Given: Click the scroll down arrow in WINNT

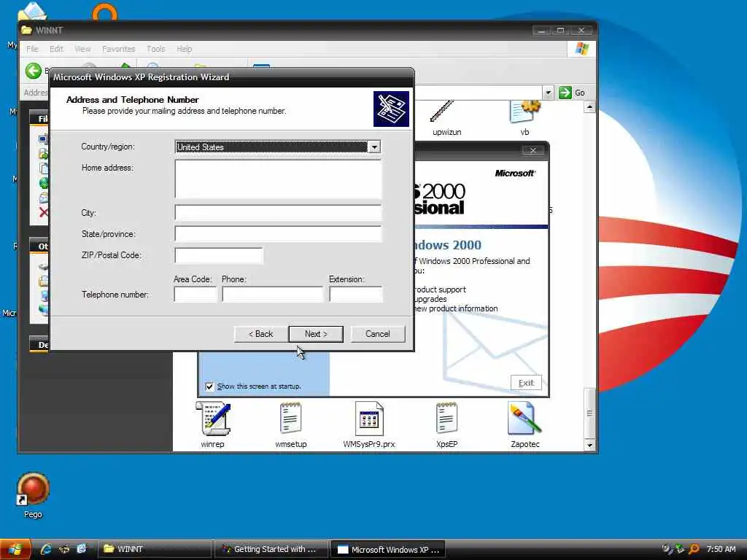Looking at the screenshot, I should click(x=589, y=446).
